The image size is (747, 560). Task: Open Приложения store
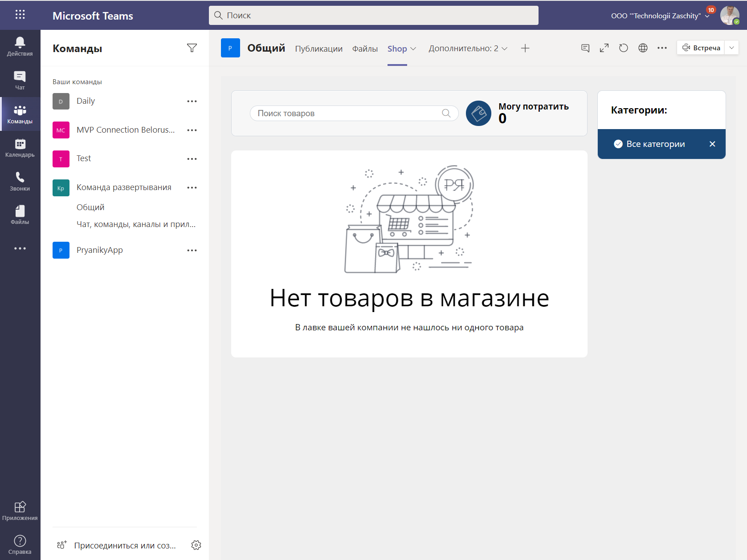(20, 511)
